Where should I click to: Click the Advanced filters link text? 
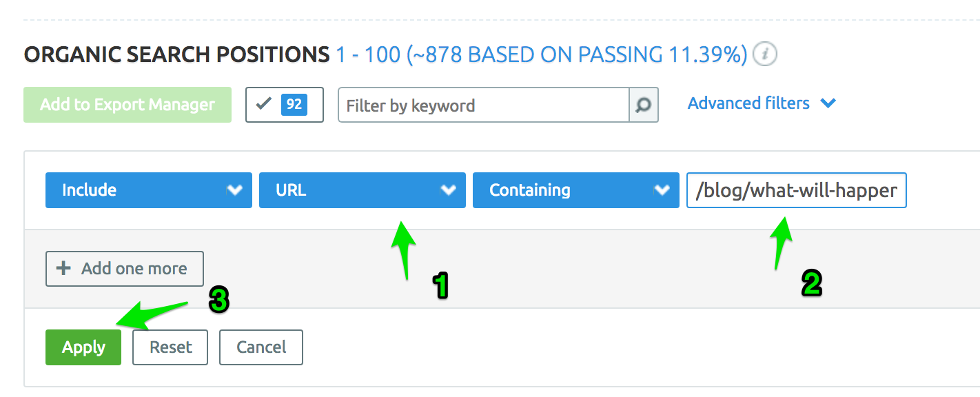pyautogui.click(x=748, y=103)
